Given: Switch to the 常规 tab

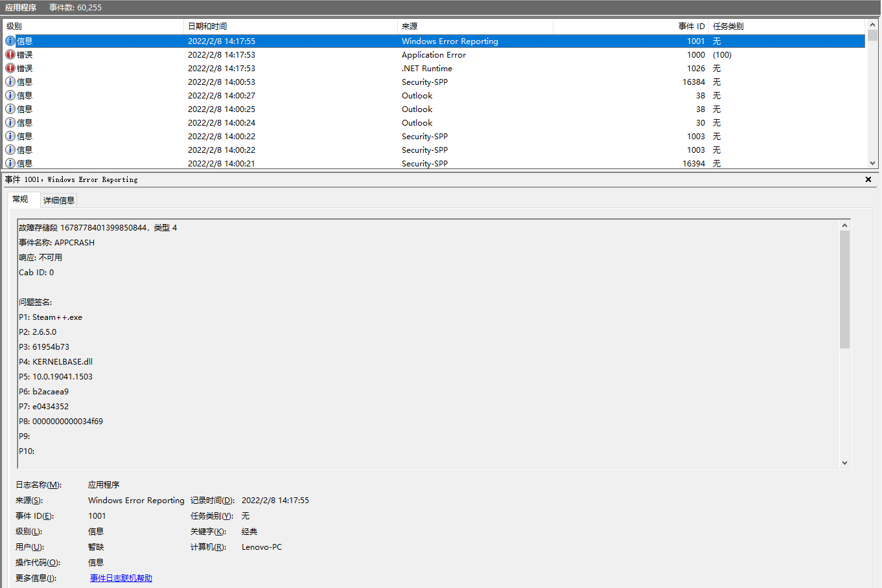Looking at the screenshot, I should pyautogui.click(x=21, y=199).
